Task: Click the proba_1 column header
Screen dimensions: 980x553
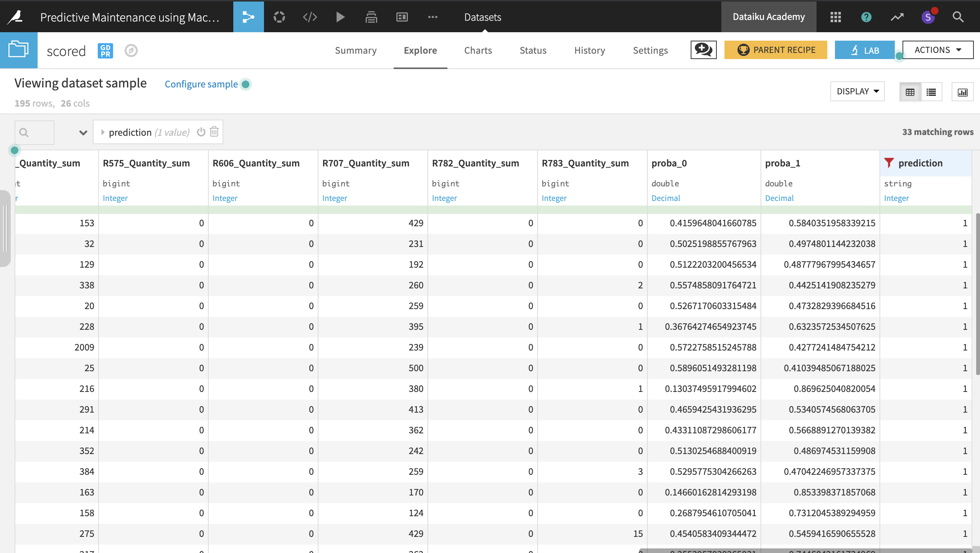Action: click(x=782, y=163)
